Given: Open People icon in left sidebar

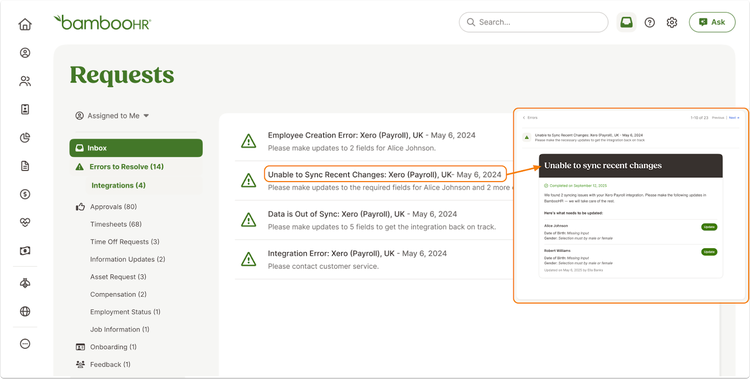Looking at the screenshot, I should (25, 81).
